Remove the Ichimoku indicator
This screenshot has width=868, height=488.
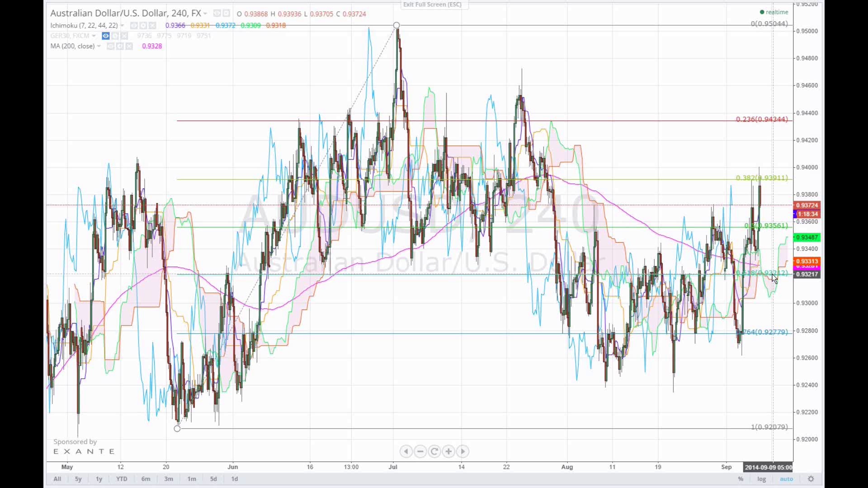(x=152, y=26)
